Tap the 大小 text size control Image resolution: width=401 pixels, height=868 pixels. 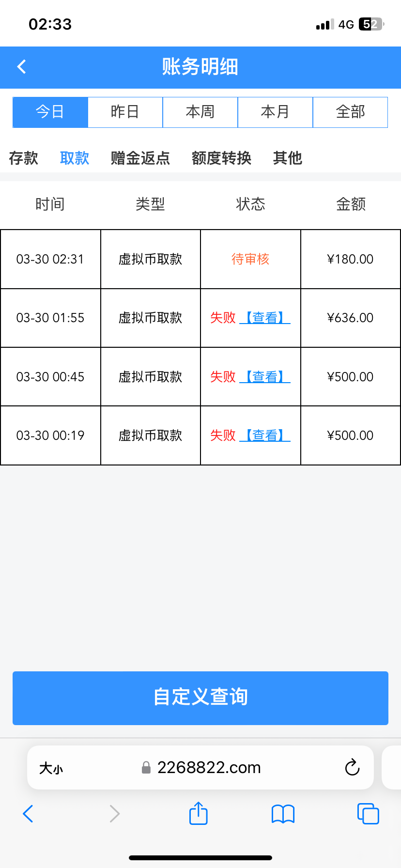[51, 768]
